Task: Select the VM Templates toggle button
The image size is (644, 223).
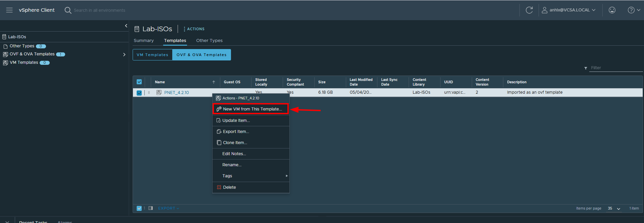Action: (152, 55)
